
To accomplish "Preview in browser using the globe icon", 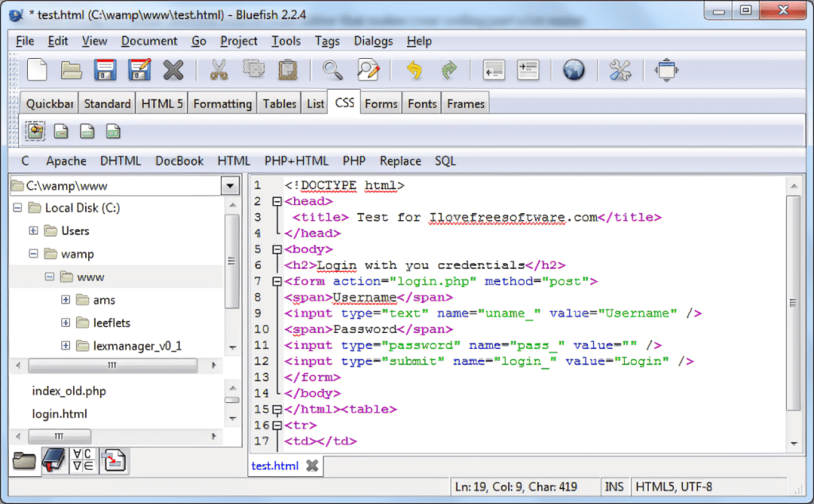I will [574, 70].
